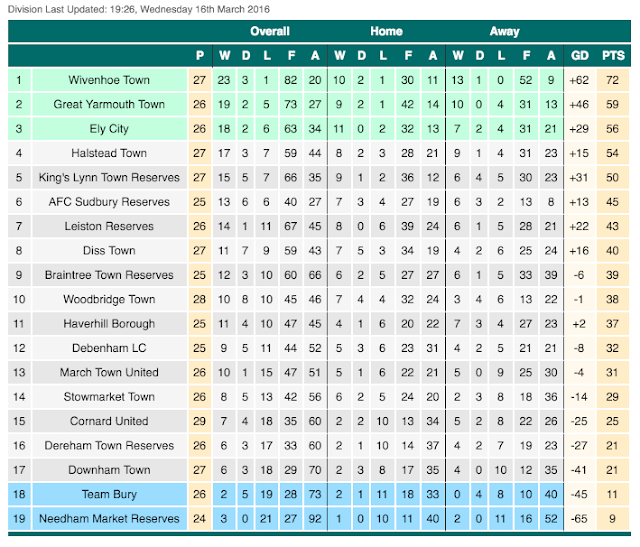The width and height of the screenshot is (640, 547).
Task: Click the GD column header
Action: pos(580,56)
